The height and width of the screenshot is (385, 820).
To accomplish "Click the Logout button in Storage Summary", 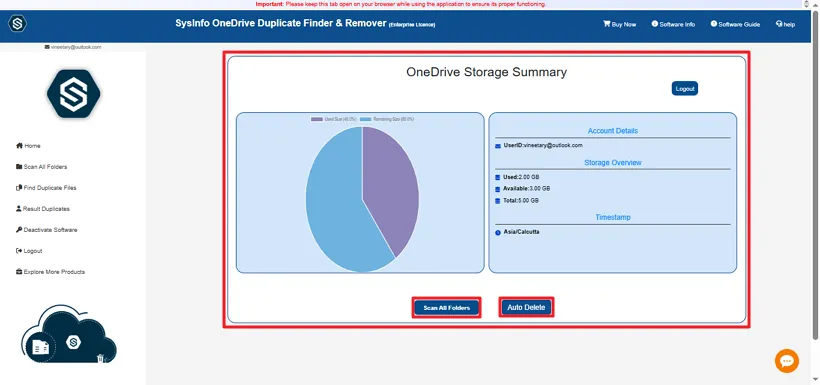I will [x=685, y=89].
